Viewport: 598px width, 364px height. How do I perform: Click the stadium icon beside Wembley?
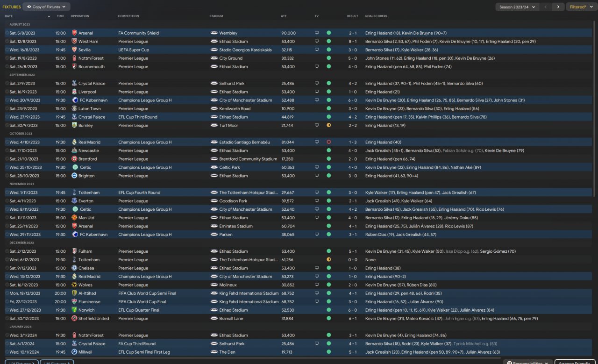tap(214, 33)
